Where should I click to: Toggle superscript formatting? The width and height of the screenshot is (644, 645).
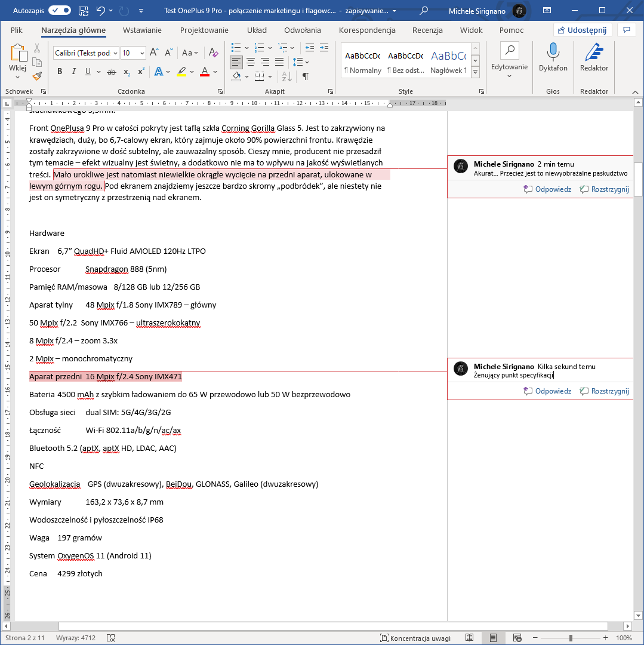click(141, 71)
